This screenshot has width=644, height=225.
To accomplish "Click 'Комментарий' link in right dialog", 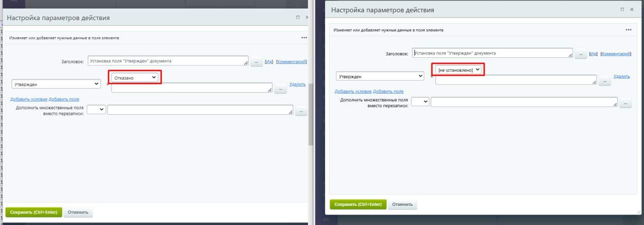I will 616,53.
